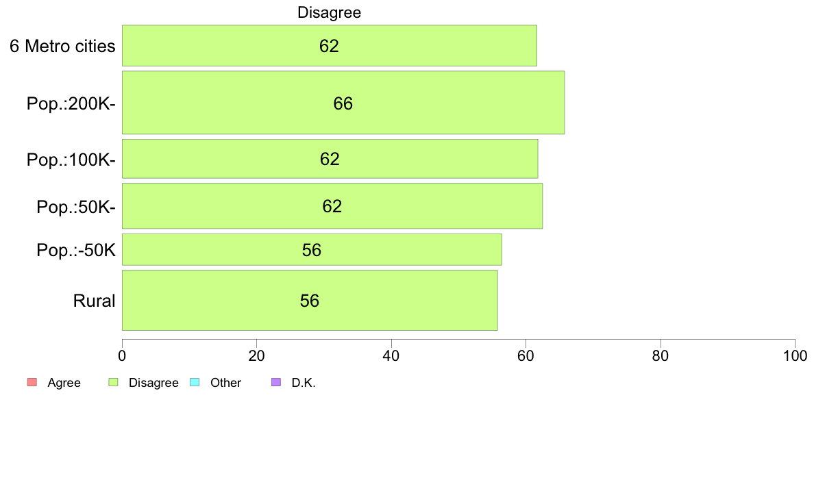Select the Pop.:50K- bar

click(x=332, y=206)
